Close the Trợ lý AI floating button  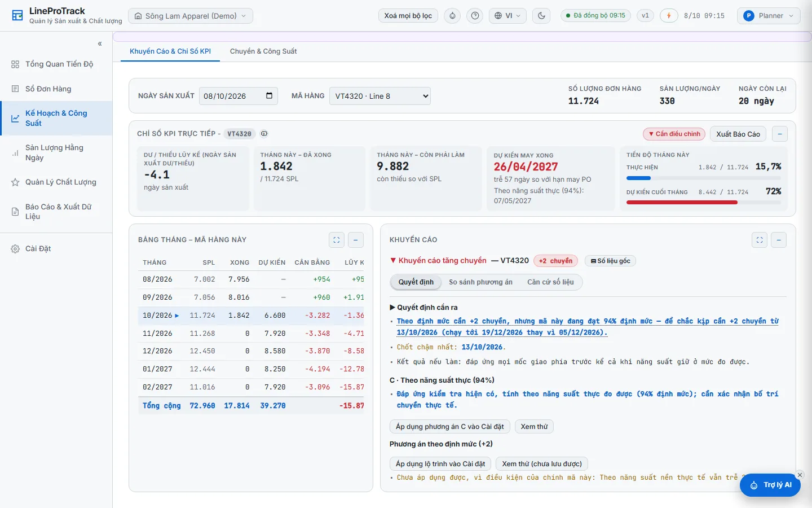click(x=800, y=475)
